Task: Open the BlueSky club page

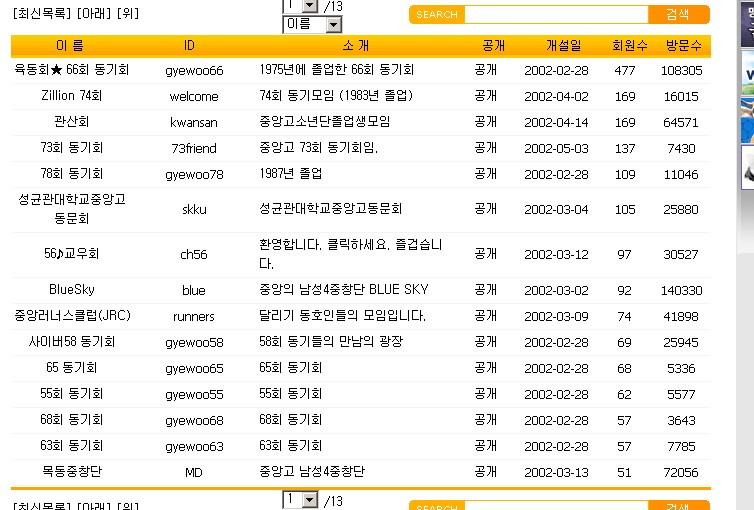Action: pos(71,290)
